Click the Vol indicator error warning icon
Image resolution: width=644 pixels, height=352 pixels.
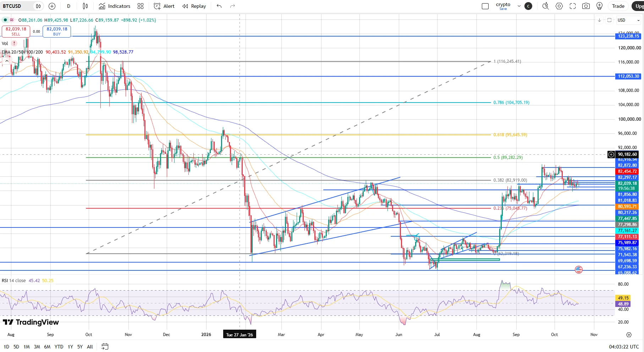[x=14, y=43]
